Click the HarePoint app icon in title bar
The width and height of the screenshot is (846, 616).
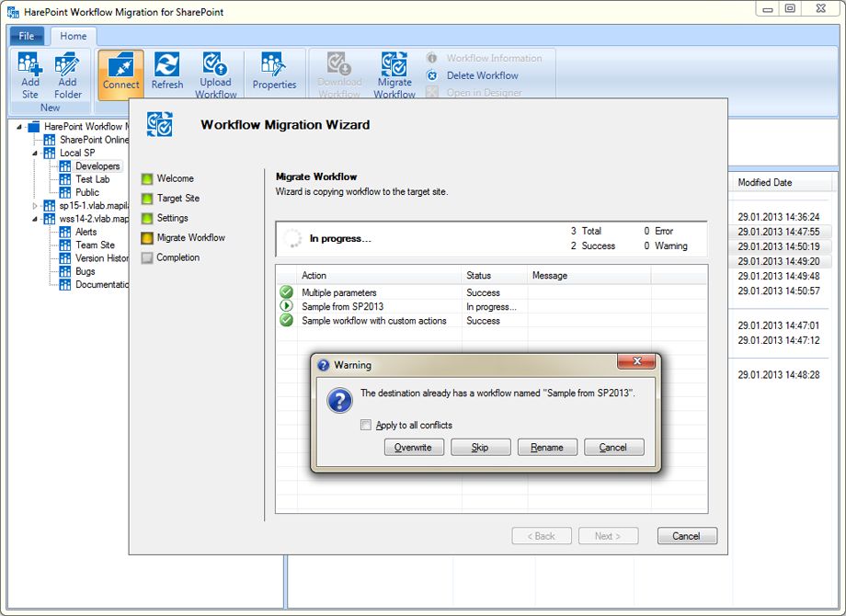tap(13, 12)
